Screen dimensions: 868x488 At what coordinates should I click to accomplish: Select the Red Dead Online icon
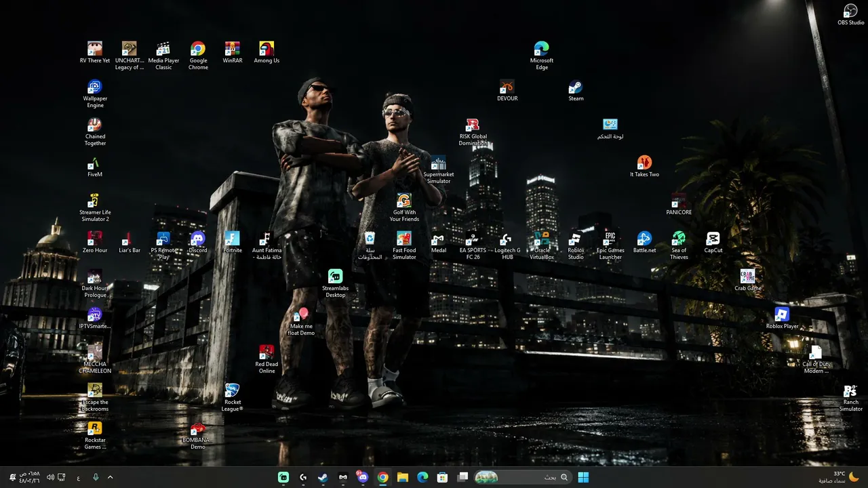(267, 359)
